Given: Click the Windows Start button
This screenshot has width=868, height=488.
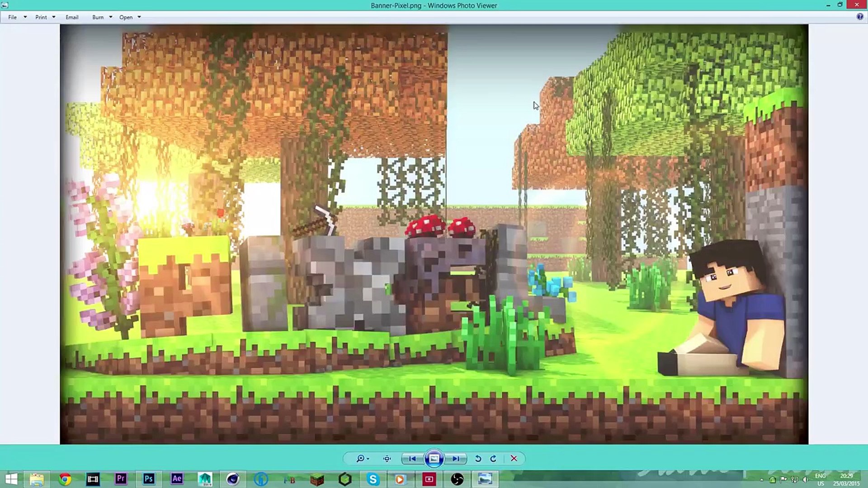Looking at the screenshot, I should click(x=11, y=479).
